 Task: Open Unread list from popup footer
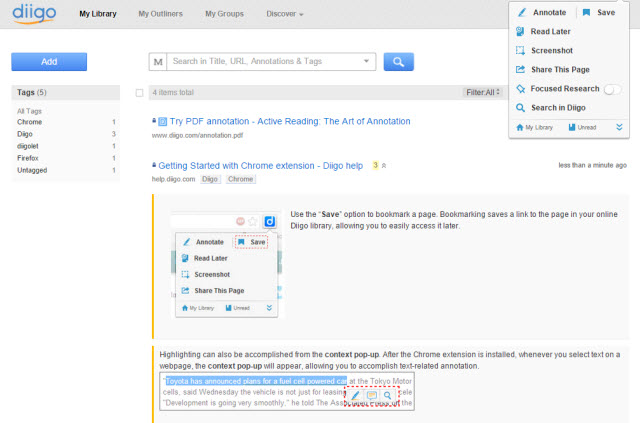tap(582, 127)
